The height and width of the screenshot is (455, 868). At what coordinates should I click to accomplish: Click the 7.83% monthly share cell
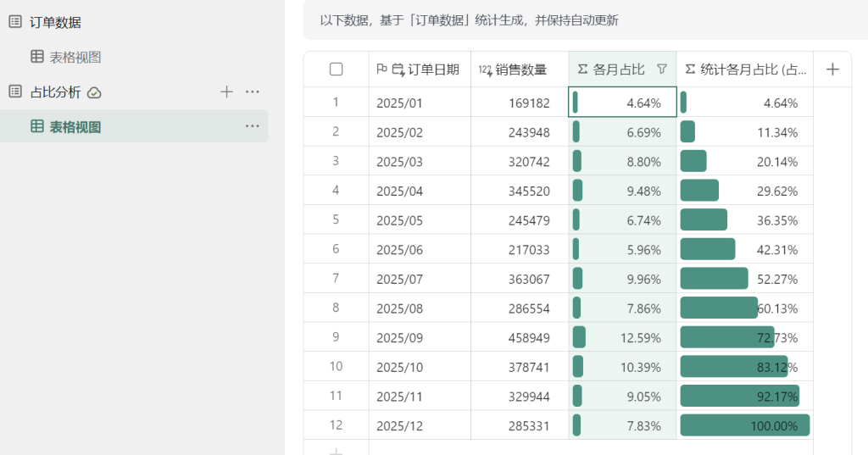[622, 425]
